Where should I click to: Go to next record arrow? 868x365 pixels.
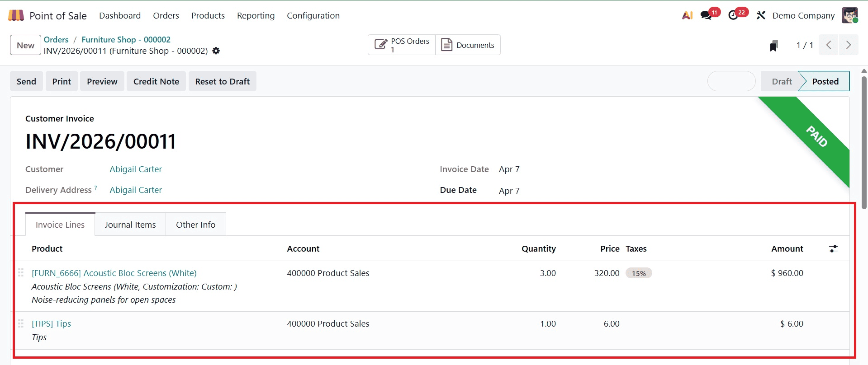(x=849, y=45)
